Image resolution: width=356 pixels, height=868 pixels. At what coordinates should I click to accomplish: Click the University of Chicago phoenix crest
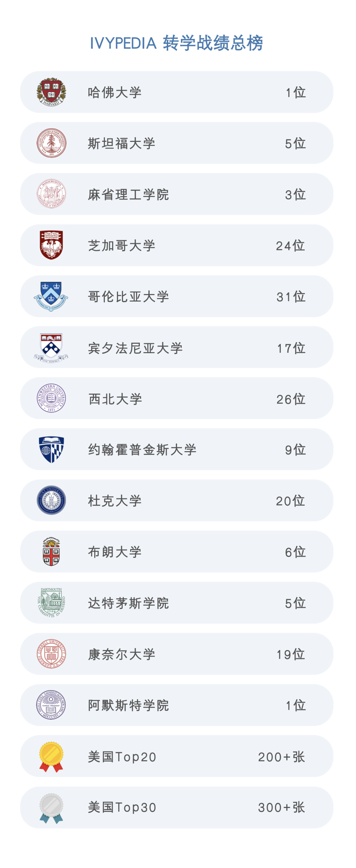click(x=51, y=245)
